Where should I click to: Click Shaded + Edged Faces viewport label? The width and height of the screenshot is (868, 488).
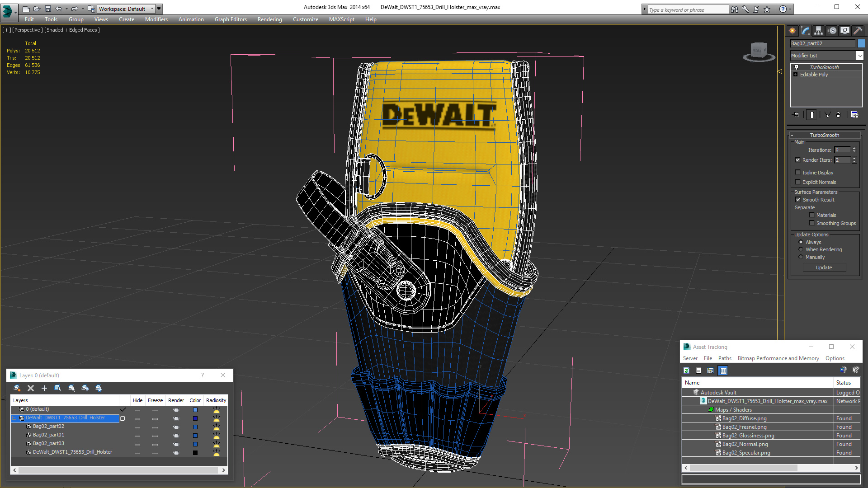pyautogui.click(x=72, y=30)
